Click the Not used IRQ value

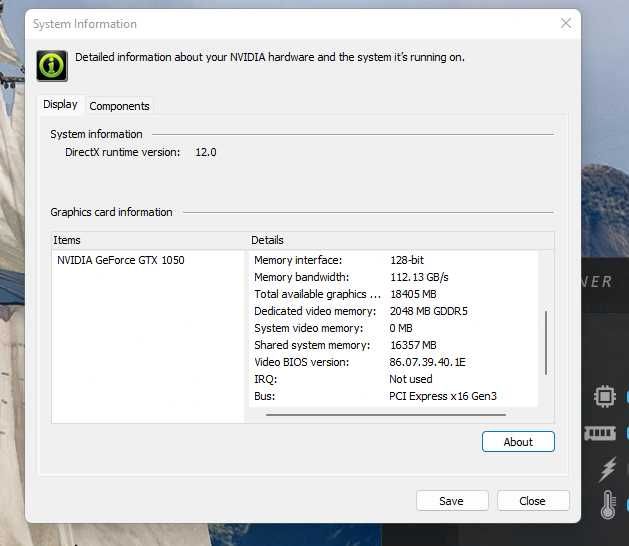(x=411, y=379)
